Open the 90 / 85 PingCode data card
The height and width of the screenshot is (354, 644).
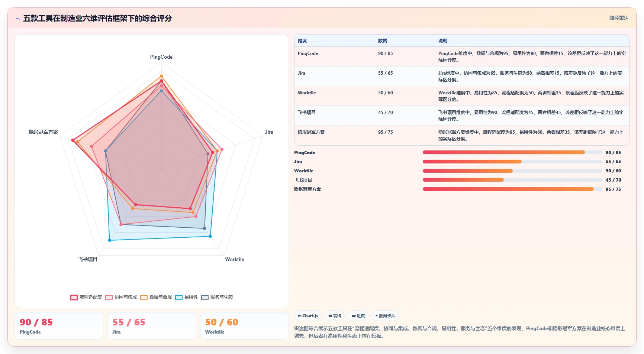(x=59, y=326)
